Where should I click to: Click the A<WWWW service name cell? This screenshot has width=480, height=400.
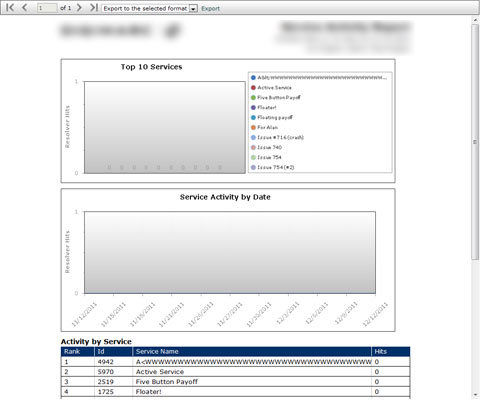click(x=253, y=362)
